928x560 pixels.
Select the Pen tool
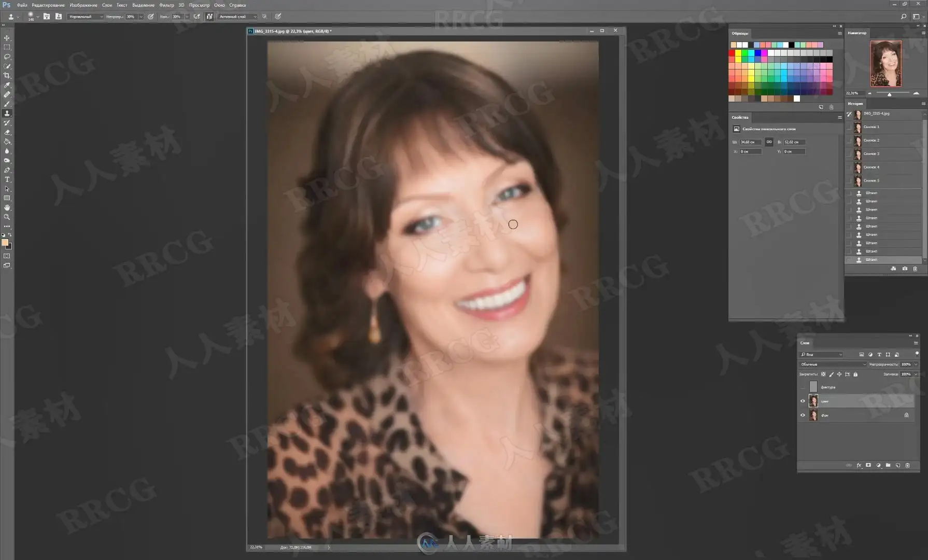tap(7, 170)
